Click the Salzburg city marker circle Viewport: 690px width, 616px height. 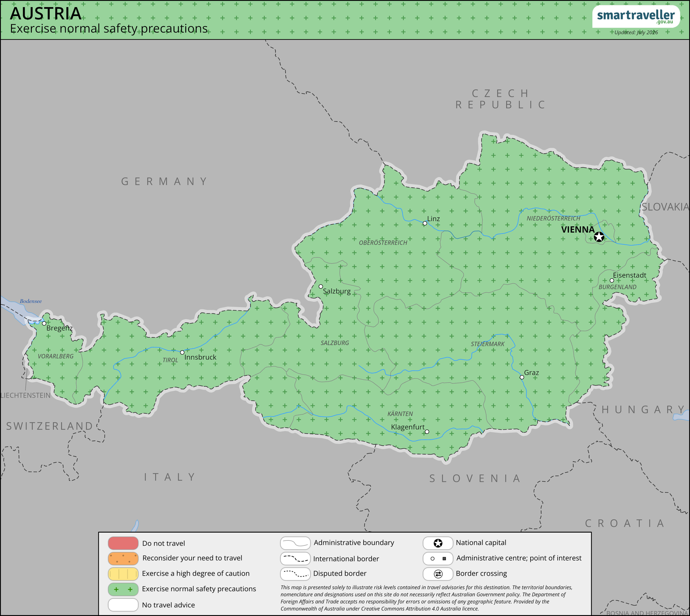click(x=321, y=287)
